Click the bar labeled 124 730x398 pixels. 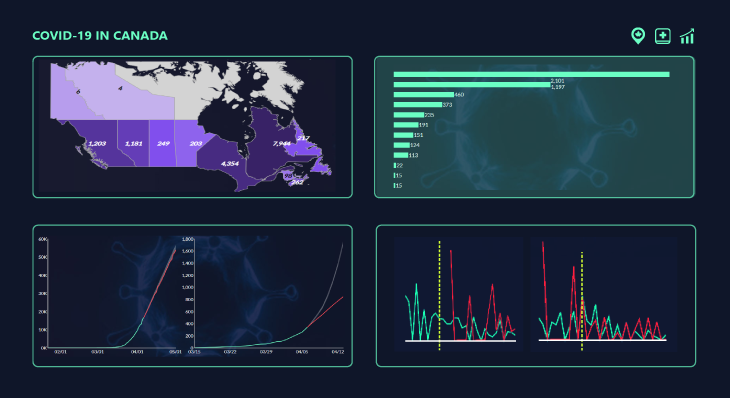pyautogui.click(x=402, y=145)
